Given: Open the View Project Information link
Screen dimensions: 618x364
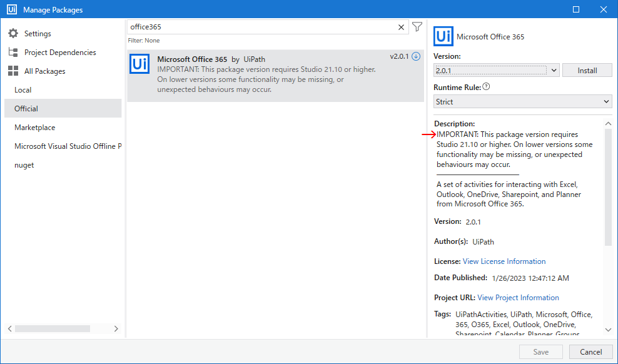Looking at the screenshot, I should [x=518, y=298].
